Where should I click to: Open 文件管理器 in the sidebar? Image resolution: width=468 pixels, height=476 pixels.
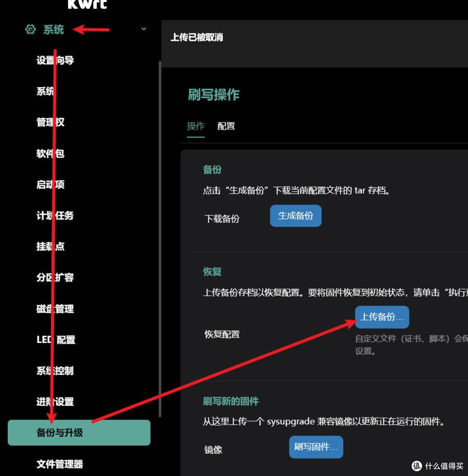coord(60,464)
